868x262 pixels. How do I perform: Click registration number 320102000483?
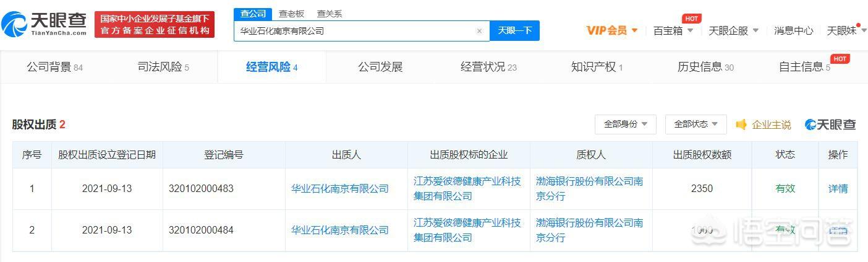click(x=201, y=189)
